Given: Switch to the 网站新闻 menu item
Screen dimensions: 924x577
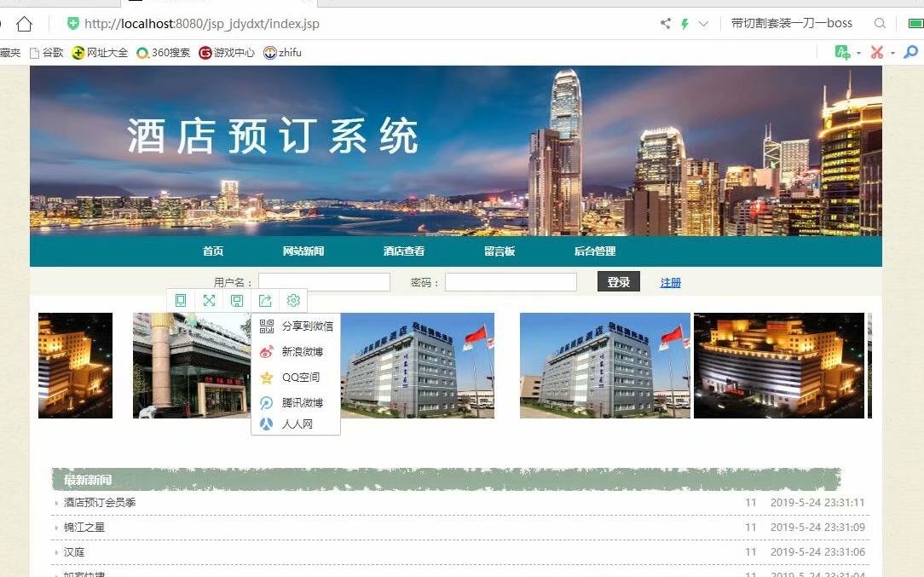Looking at the screenshot, I should (303, 251).
